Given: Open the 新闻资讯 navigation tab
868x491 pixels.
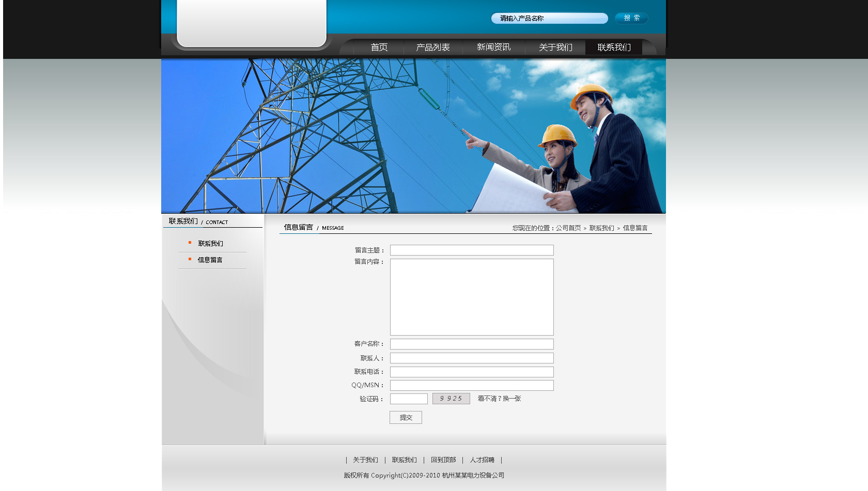Looking at the screenshot, I should click(x=493, y=47).
